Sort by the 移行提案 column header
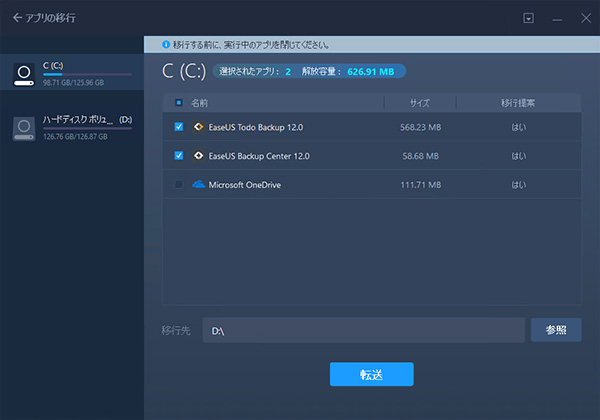 (518, 103)
